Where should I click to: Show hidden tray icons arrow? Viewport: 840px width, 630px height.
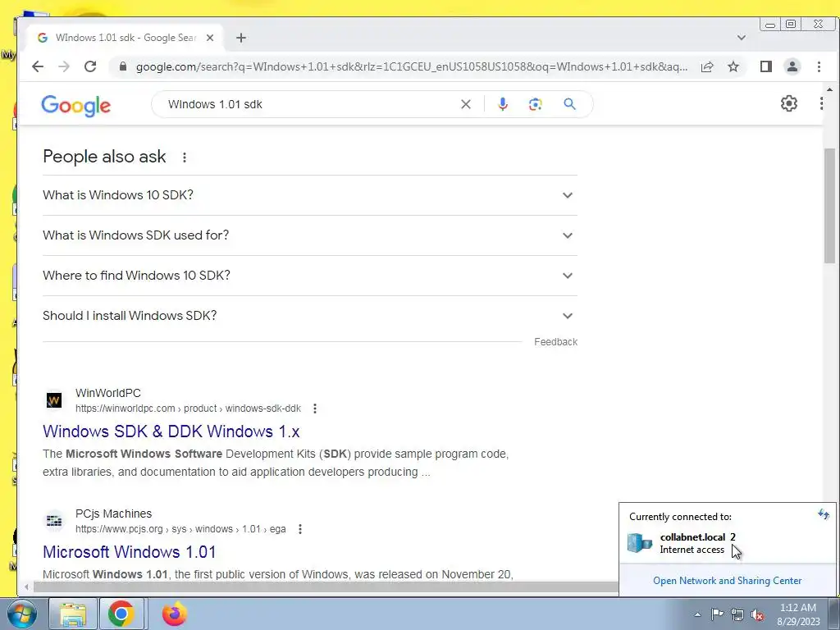click(697, 614)
